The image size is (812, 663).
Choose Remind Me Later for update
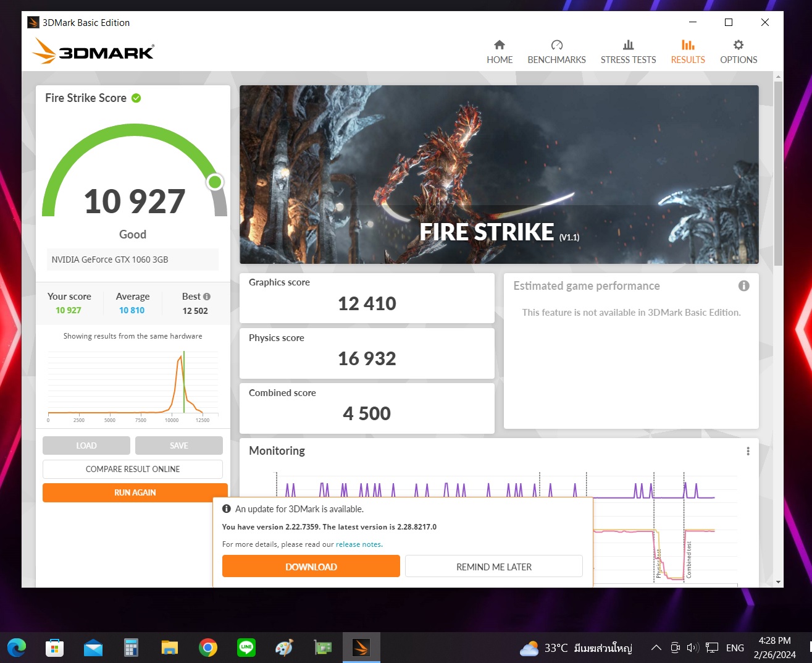tap(493, 567)
